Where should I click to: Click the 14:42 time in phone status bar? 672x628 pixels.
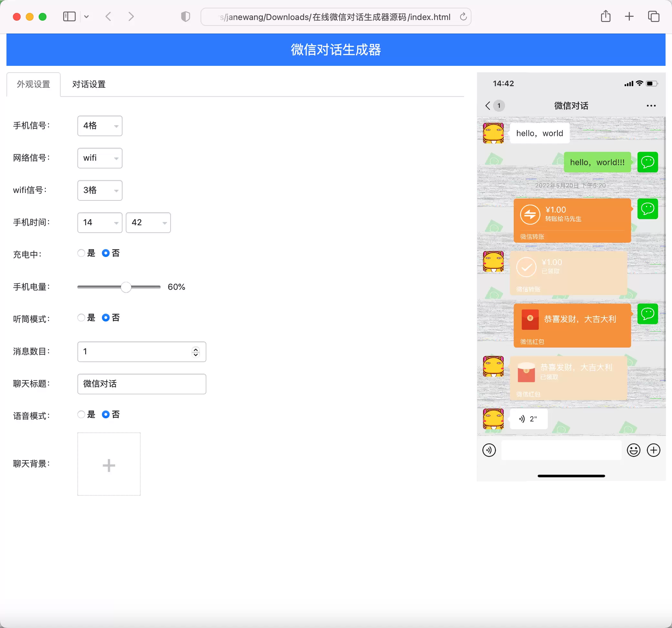coord(503,84)
